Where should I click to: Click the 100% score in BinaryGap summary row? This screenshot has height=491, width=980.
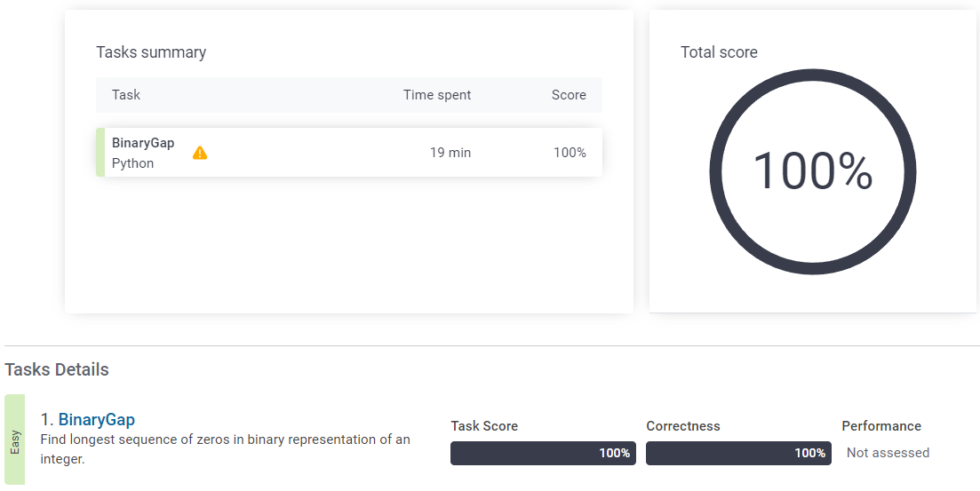pos(570,153)
